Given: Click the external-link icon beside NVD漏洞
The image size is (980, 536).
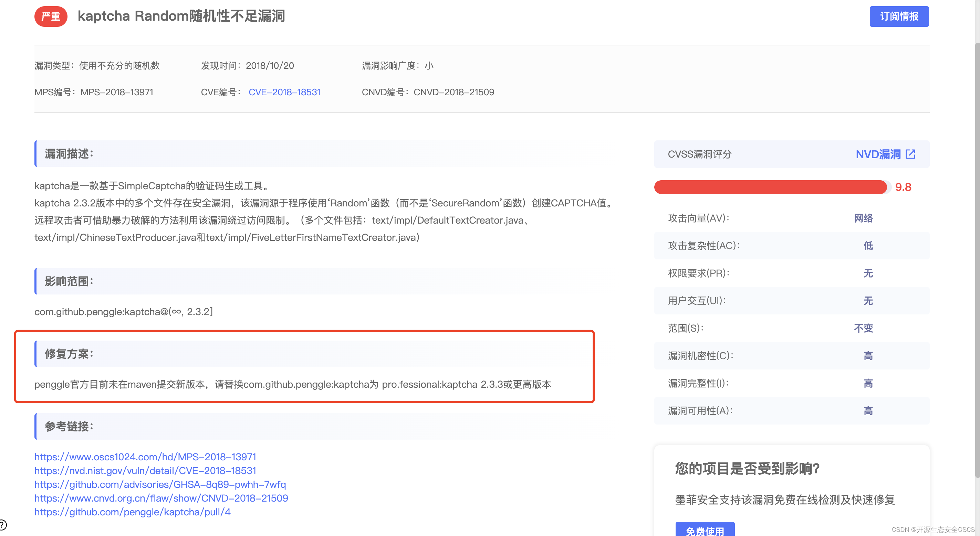Looking at the screenshot, I should [911, 154].
